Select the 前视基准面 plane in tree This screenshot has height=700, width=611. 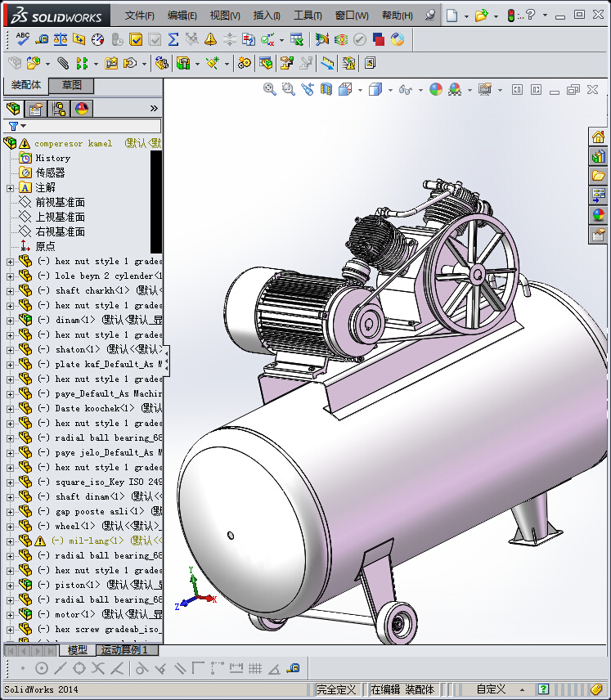[x=60, y=203]
